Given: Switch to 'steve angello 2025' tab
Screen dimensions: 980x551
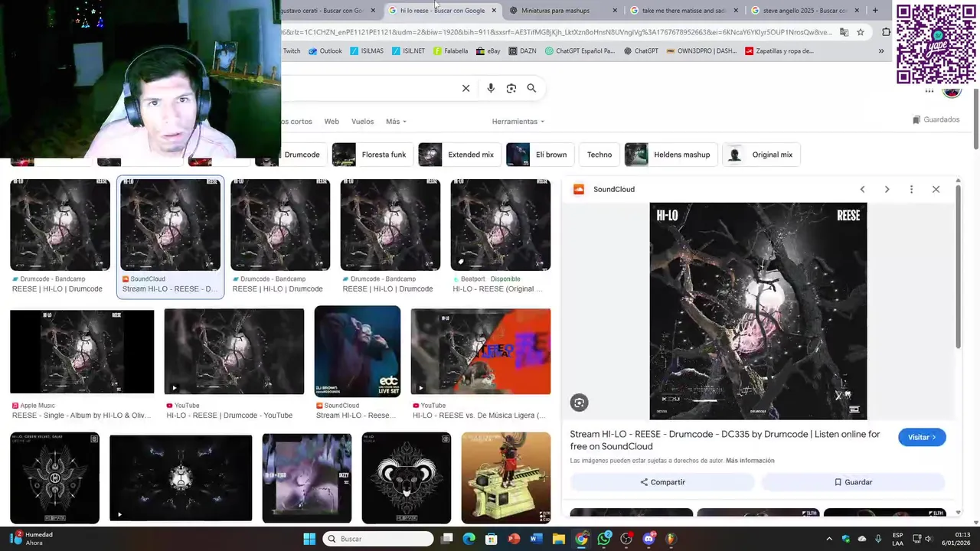Looking at the screenshot, I should tap(805, 11).
